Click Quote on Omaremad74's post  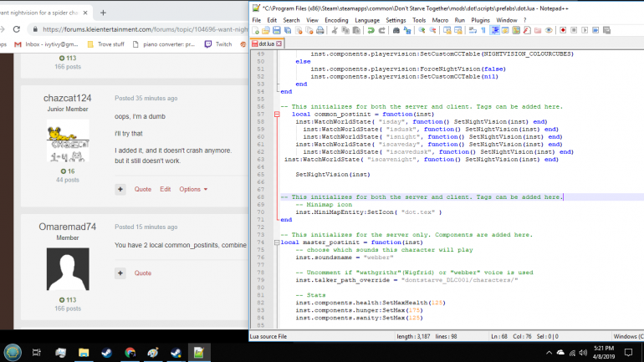coord(143,273)
